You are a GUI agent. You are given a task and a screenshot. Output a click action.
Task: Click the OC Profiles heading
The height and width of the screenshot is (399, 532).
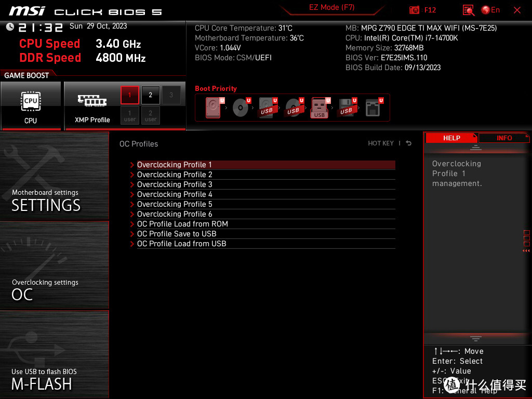click(x=139, y=144)
